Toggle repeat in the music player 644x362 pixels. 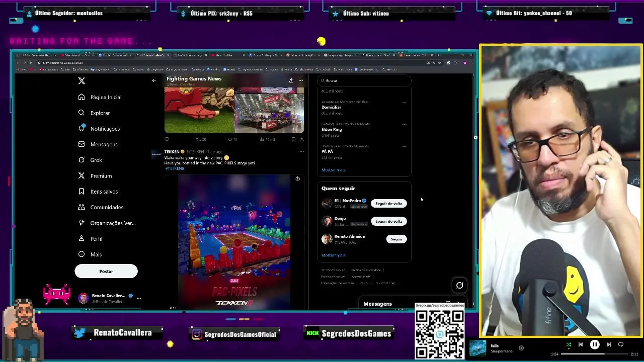click(x=621, y=345)
